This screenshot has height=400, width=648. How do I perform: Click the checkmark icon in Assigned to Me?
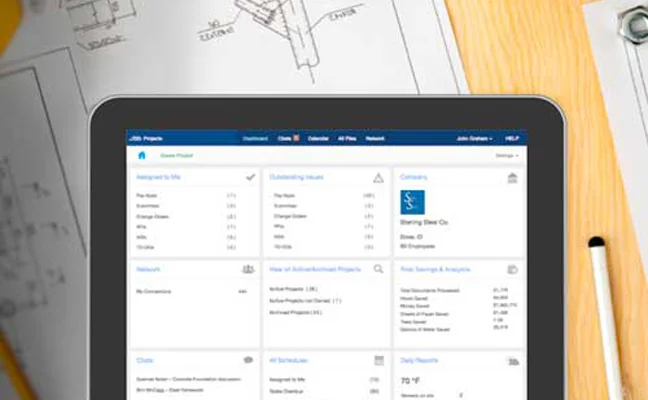(250, 177)
